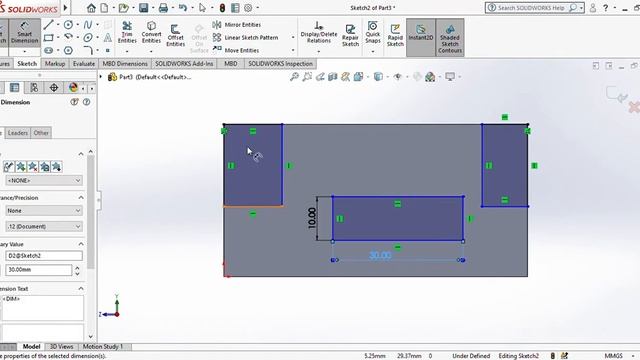Image resolution: width=640 pixels, height=360 pixels.
Task: Switch to the 3D Views bottom tab
Action: 61,347
